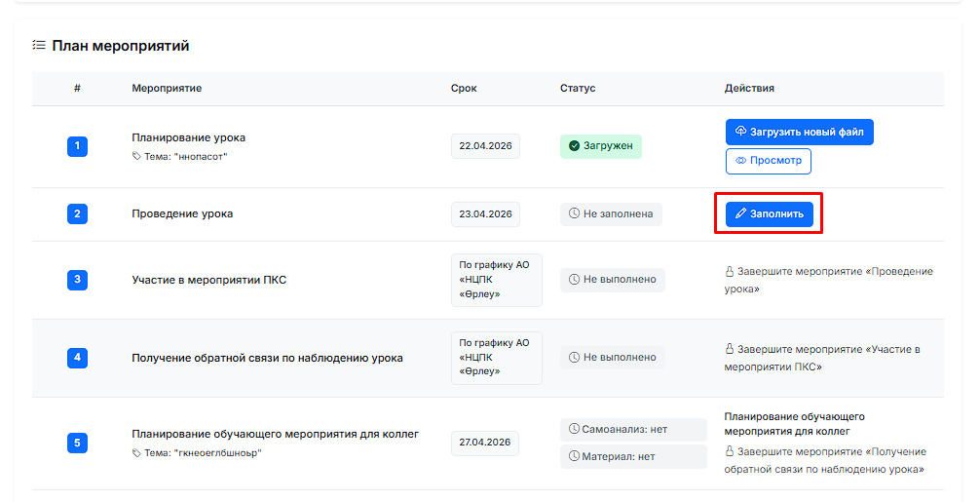Select the Проведение урока row title
980x502 pixels.
coord(182,213)
